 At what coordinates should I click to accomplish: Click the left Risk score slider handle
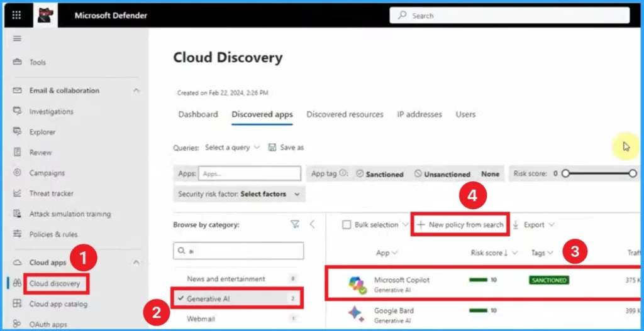(565, 173)
